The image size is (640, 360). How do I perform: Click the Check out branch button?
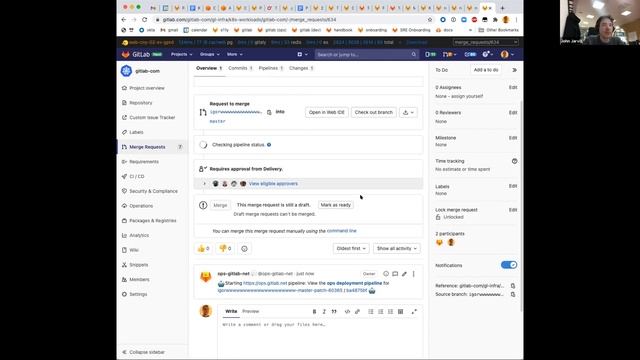[x=373, y=112]
